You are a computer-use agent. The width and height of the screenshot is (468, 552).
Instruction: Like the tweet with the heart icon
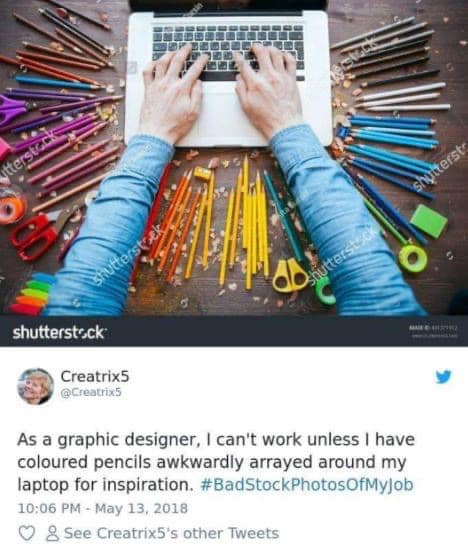tap(26, 533)
